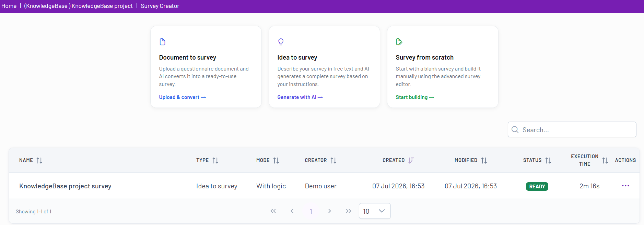The width and height of the screenshot is (644, 225).
Task: Click the Document to survey file icon
Action: coord(163,42)
